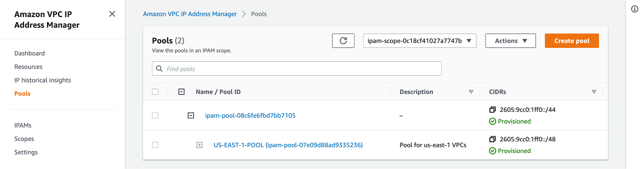Focus the Find pools search field
The image size is (644, 169).
(x=297, y=69)
